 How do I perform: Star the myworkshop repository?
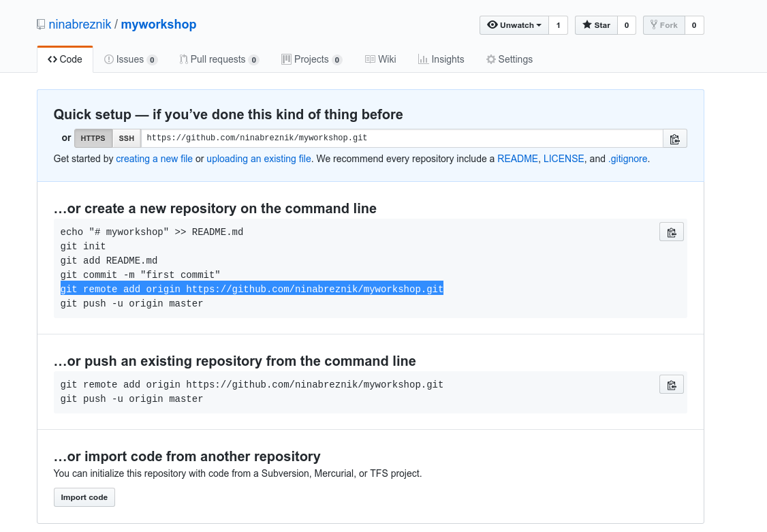pyautogui.click(x=596, y=25)
